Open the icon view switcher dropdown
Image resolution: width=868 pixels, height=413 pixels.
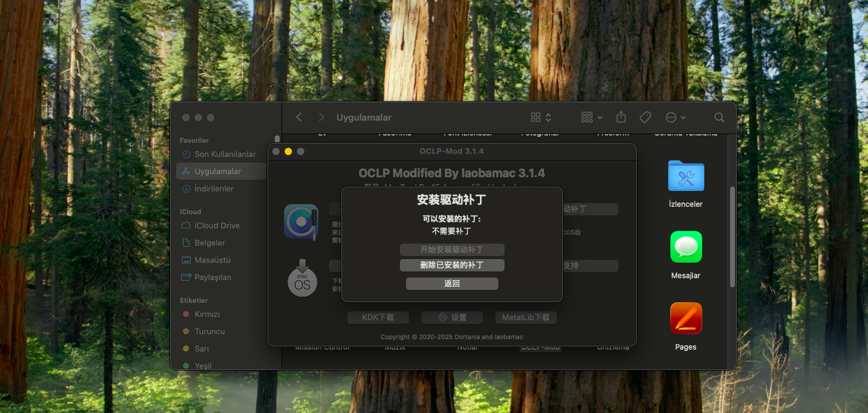coord(541,118)
